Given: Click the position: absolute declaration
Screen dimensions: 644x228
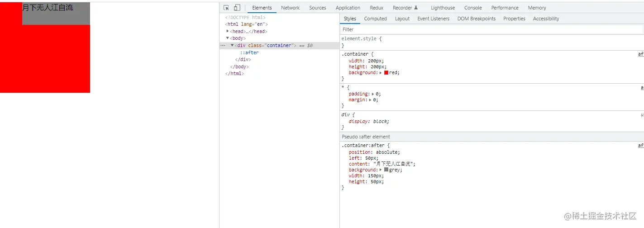Looking at the screenshot, I should 374,152.
